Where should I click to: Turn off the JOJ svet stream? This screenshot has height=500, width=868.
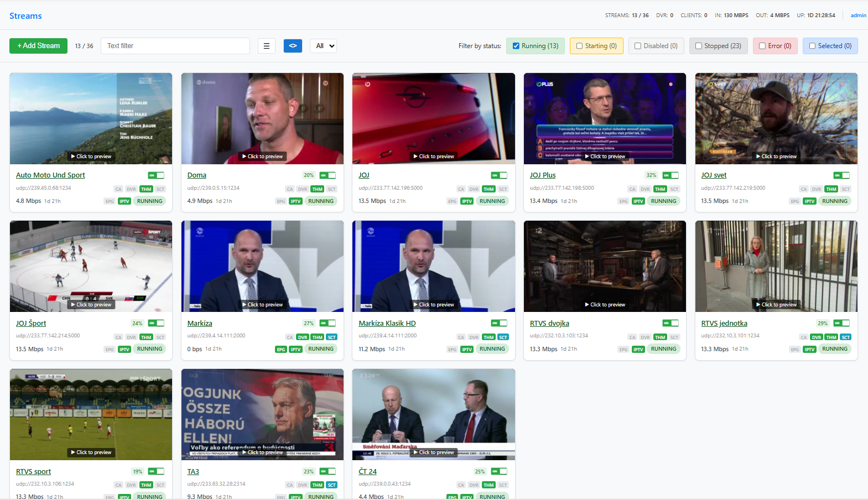click(x=841, y=175)
